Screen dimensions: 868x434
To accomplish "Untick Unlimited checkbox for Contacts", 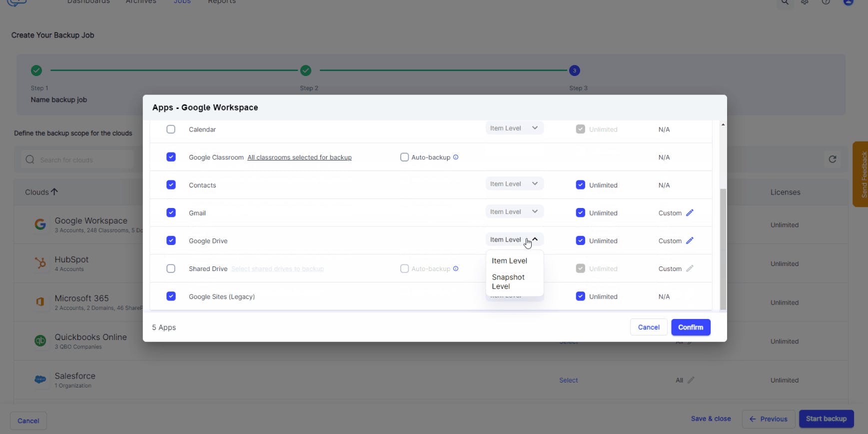I will point(580,185).
